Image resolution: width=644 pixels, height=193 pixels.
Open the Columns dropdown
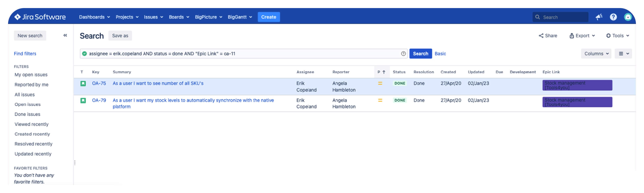[x=596, y=54]
